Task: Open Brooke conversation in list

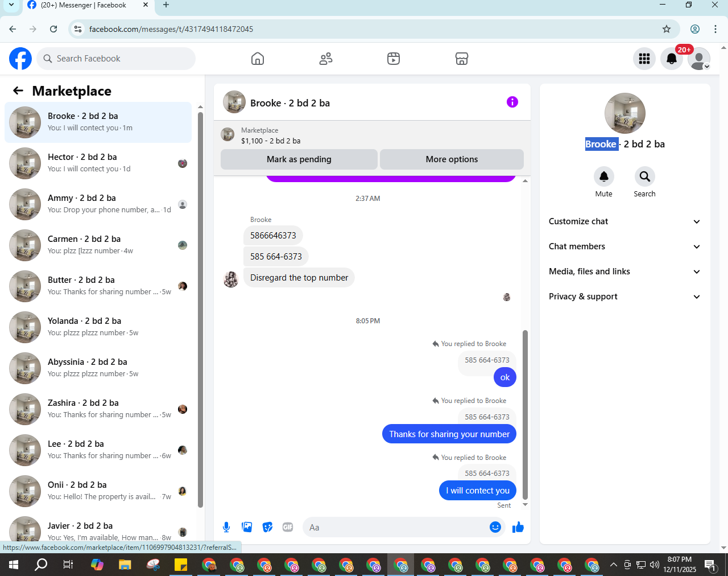Action: point(98,122)
